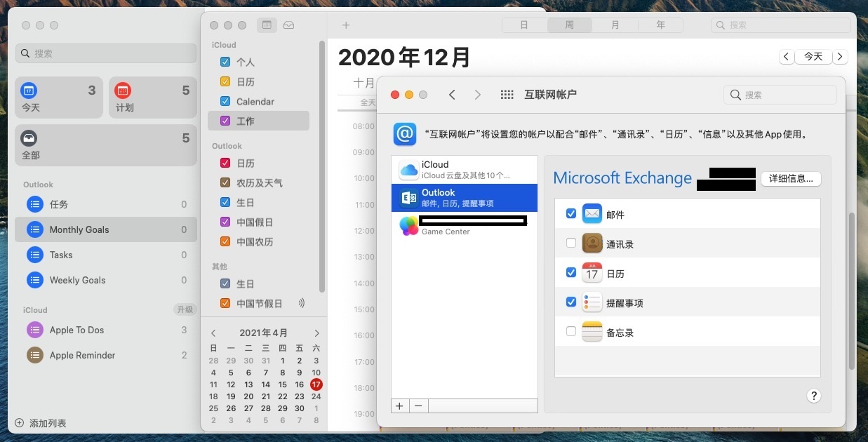The image size is (868, 442).
Task: Toggle the 工作 calendar checkbox
Action: [x=225, y=121]
